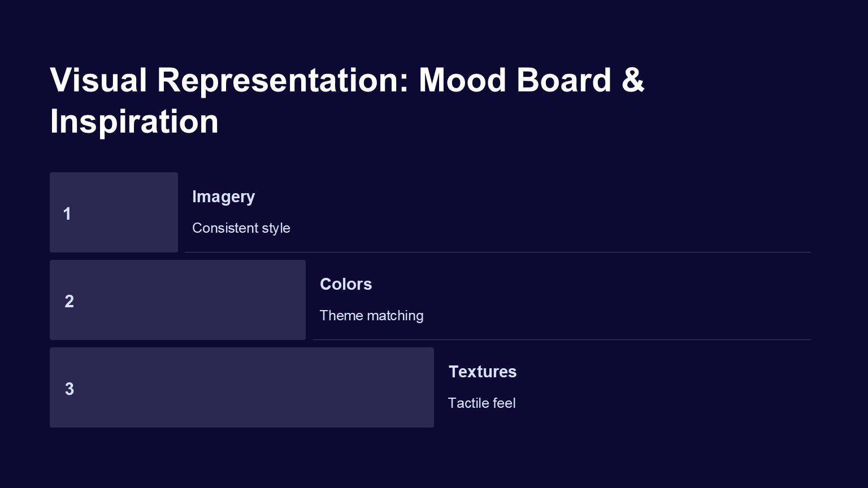Click the word "Inspiration" in the title
This screenshot has width=868, height=488.
(x=134, y=121)
